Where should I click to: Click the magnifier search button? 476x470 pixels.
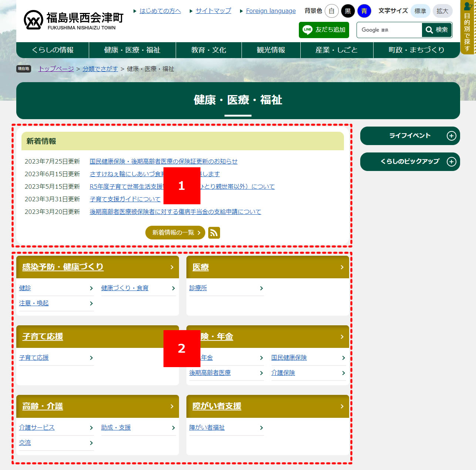tap(437, 30)
